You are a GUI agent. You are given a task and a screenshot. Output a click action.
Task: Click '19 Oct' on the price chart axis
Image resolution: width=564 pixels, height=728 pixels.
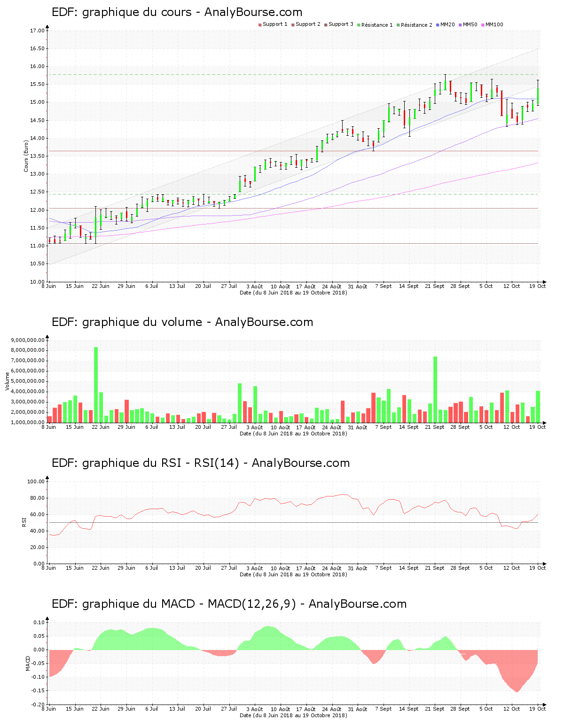[x=538, y=286]
